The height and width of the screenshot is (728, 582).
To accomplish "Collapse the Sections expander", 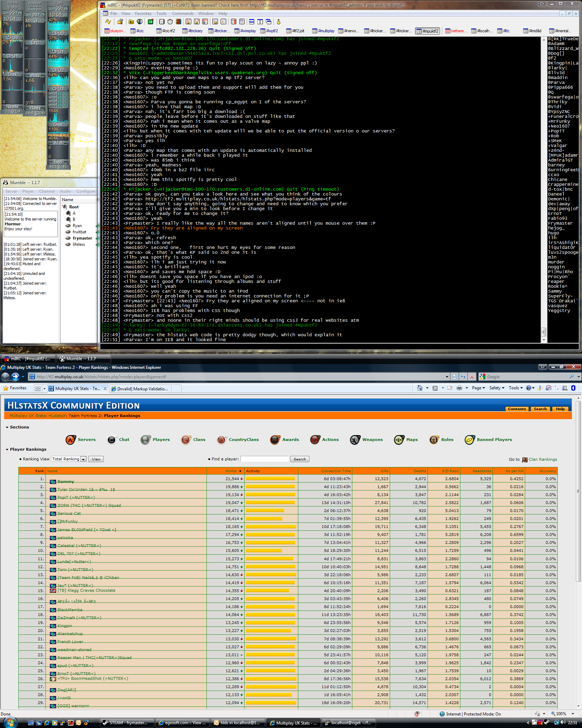I will tap(7, 427).
